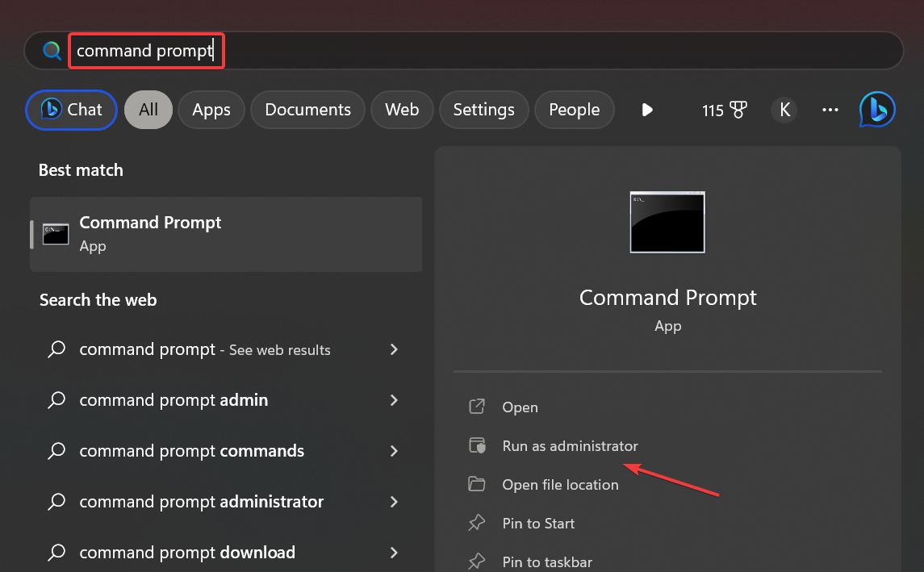Screen dimensions: 924x572
Task: Click Open file location
Action: point(560,485)
